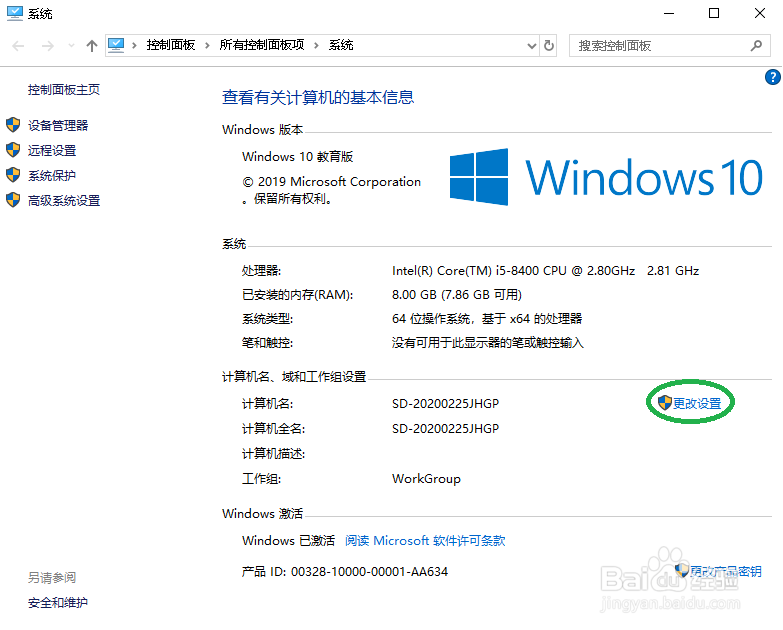Refresh the page with refresh icon
Viewport: 783px width, 630px height.
pos(549,45)
